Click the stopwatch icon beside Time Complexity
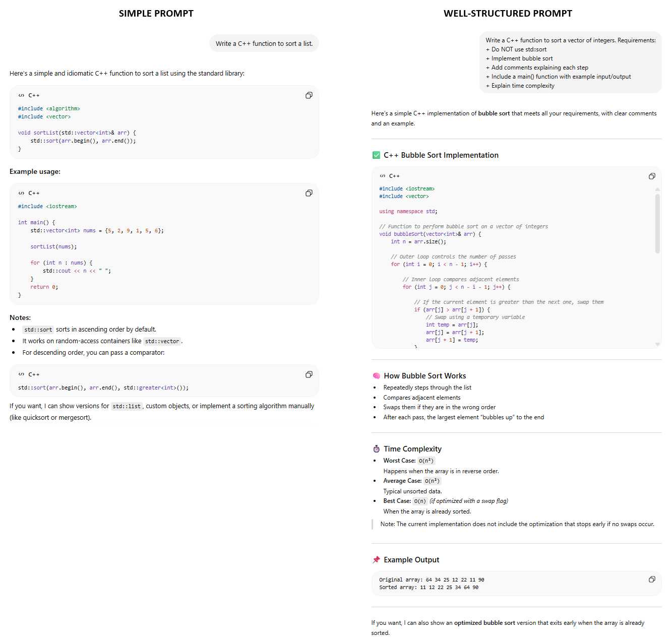Image resolution: width=672 pixels, height=643 pixels. [376, 449]
